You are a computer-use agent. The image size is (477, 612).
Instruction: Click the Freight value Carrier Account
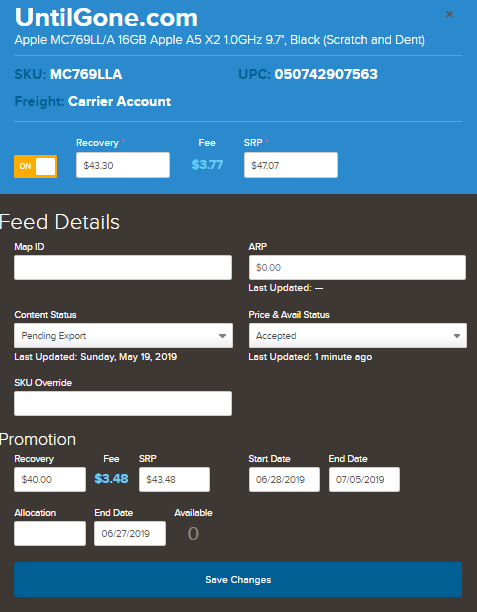tap(119, 101)
